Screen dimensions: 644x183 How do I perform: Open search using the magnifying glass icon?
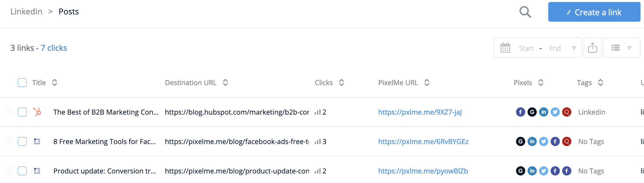tap(525, 12)
